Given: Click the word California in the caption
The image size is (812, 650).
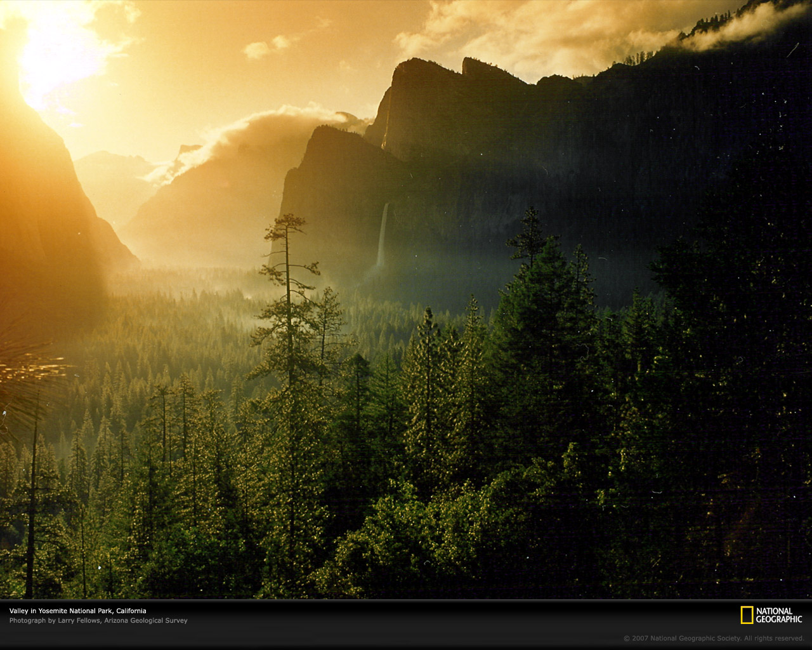Looking at the screenshot, I should pyautogui.click(x=131, y=611).
